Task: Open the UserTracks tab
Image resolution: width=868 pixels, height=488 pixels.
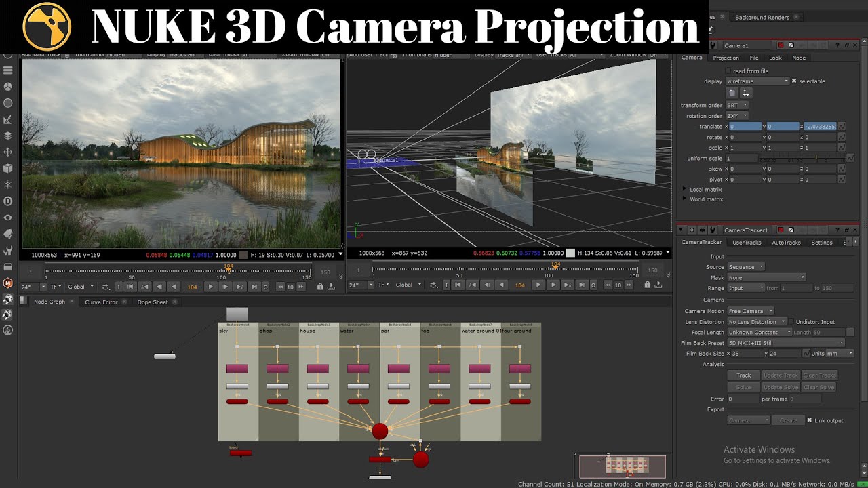Action: (x=747, y=242)
